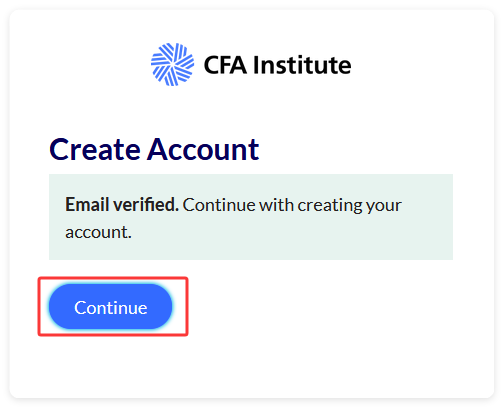Screen dimensions: 503x407
Task: Click the blue Continue button
Action: (x=110, y=307)
